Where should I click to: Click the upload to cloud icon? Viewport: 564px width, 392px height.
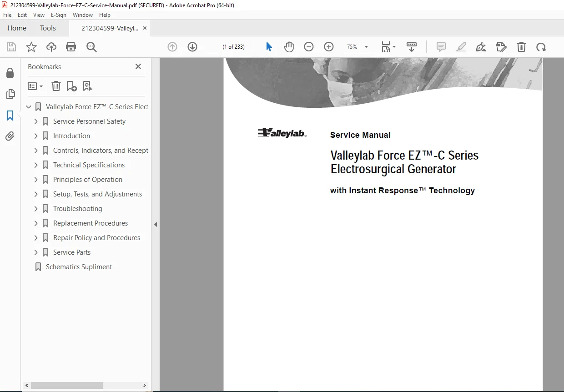(51, 47)
